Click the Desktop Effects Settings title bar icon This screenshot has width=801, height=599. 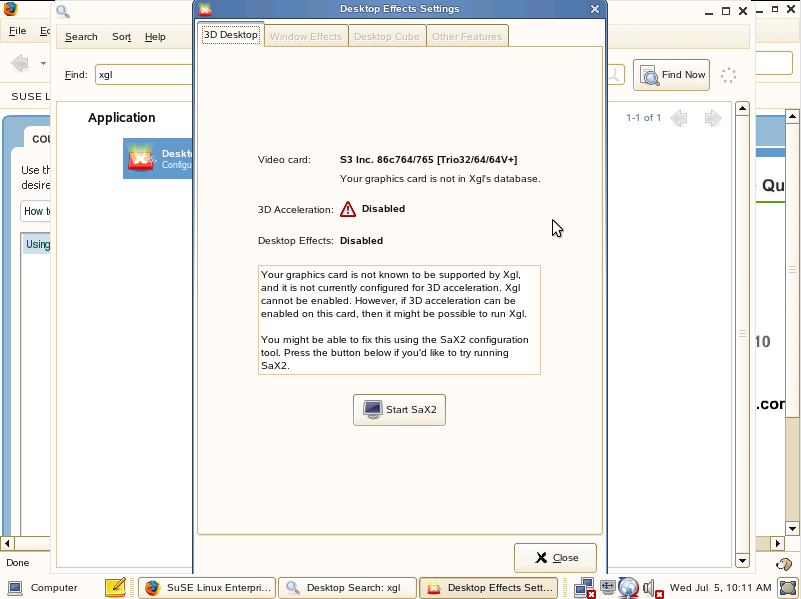[205, 9]
